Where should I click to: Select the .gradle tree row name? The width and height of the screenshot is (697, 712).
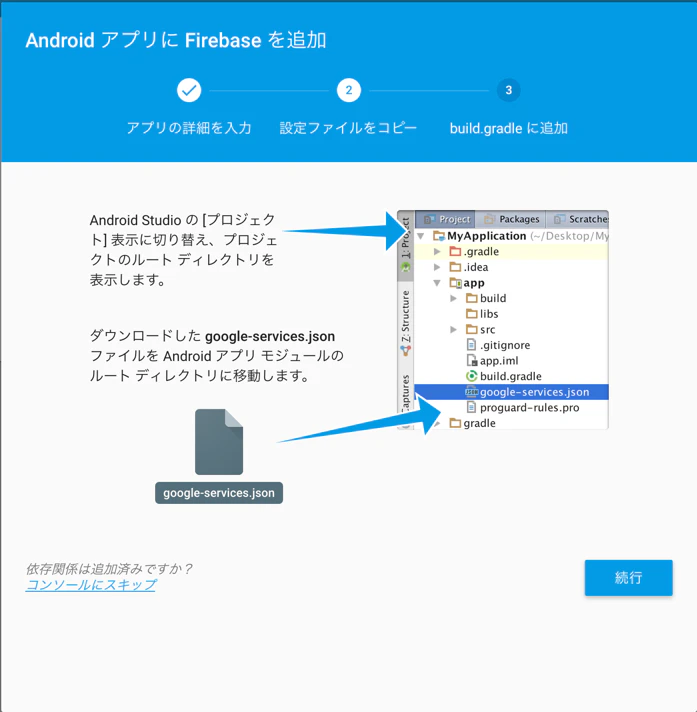[x=481, y=252]
